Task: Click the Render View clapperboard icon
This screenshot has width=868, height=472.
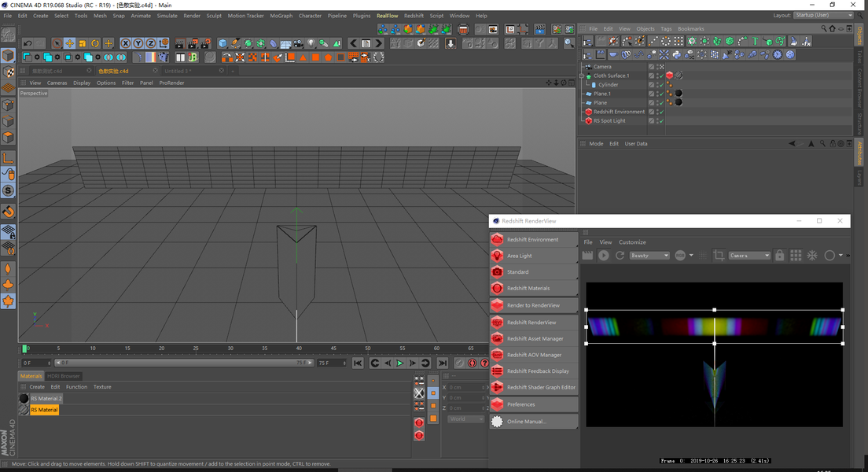Action: click(180, 43)
